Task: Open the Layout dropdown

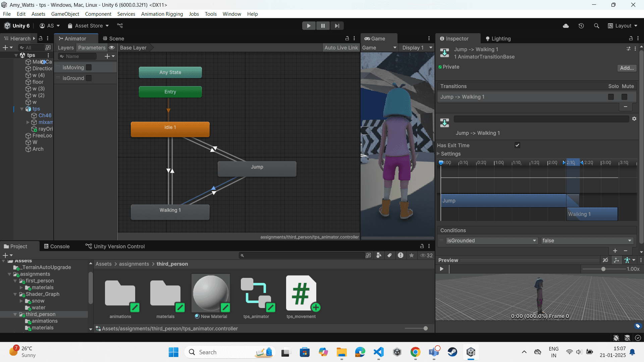Action: [623, 26]
